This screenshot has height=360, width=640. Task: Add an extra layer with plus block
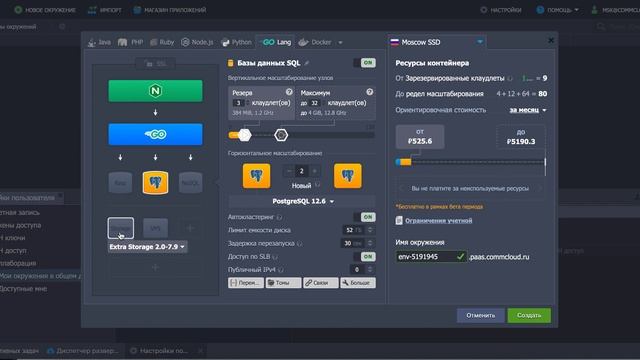click(x=190, y=228)
